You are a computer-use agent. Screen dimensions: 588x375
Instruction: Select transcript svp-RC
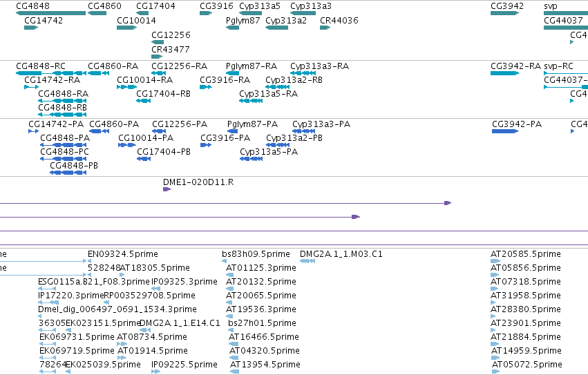click(x=558, y=66)
